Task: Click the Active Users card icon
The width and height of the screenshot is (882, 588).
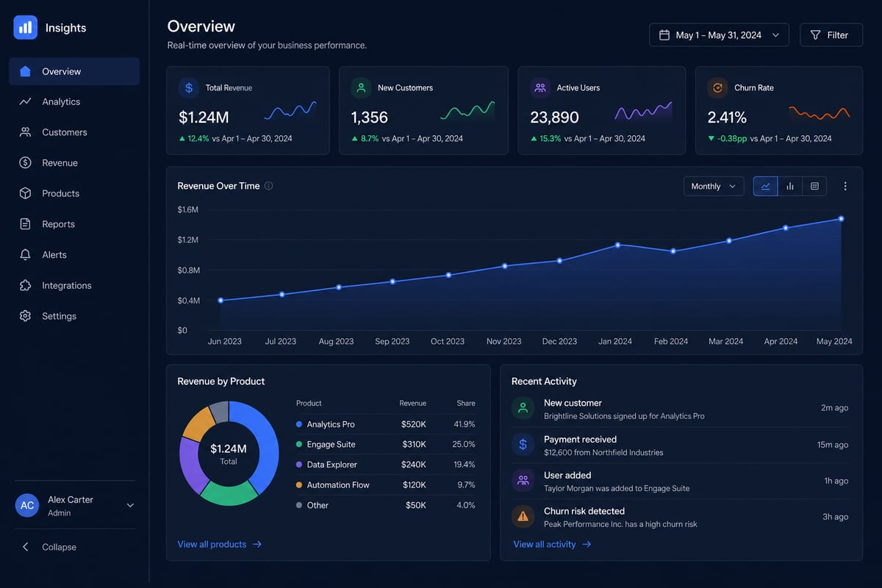Action: (x=540, y=87)
